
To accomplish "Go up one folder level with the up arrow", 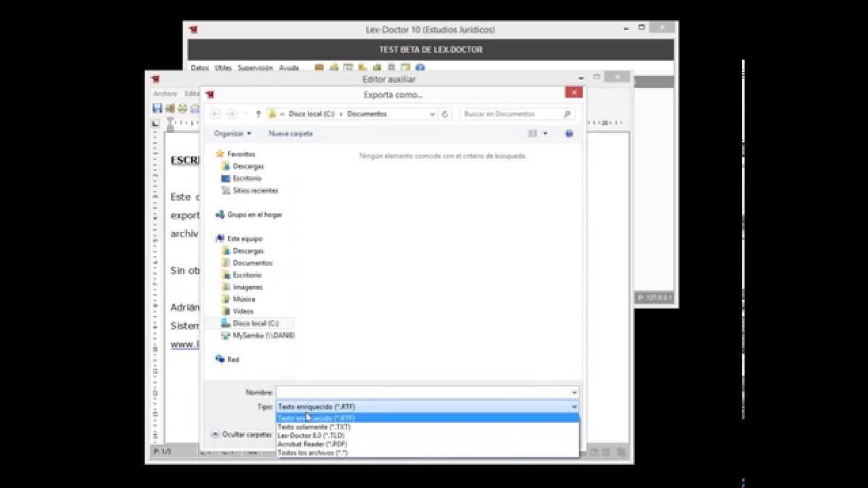I will click(258, 114).
